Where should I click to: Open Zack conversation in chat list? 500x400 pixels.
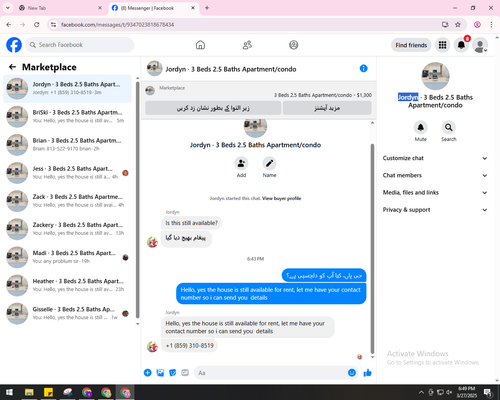67,201
